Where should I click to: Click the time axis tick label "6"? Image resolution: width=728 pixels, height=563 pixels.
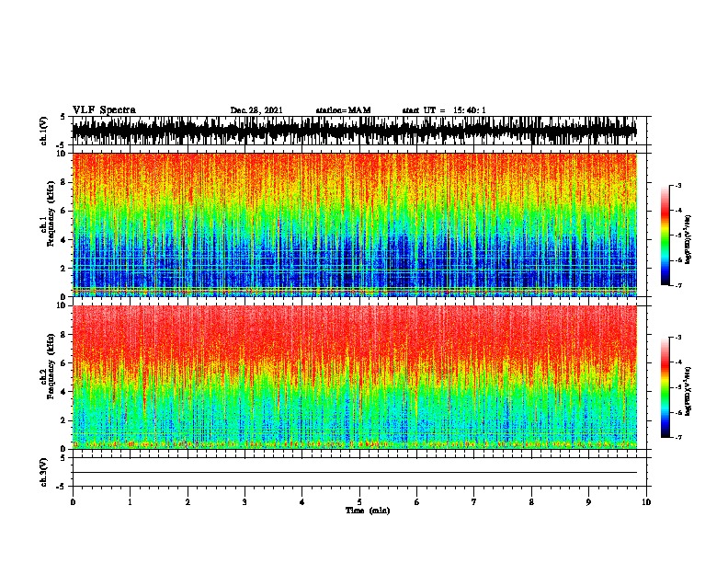pos(417,502)
